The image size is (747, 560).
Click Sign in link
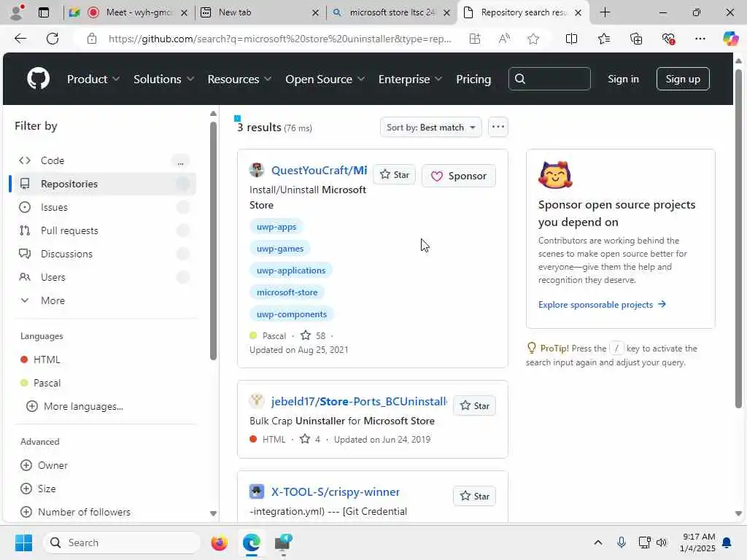(x=623, y=79)
